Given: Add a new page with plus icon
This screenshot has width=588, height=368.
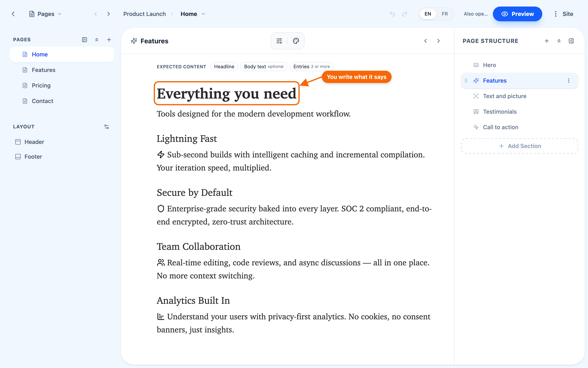Looking at the screenshot, I should 109,40.
